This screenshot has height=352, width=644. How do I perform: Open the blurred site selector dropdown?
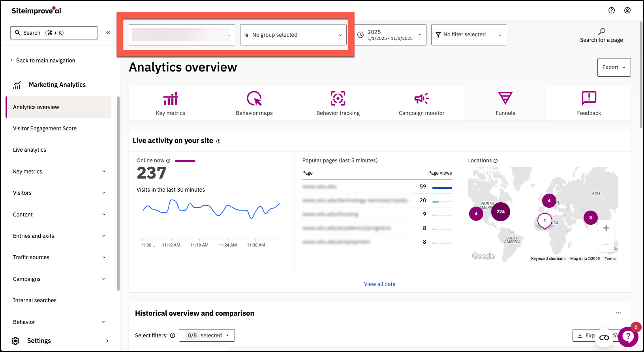pyautogui.click(x=182, y=35)
